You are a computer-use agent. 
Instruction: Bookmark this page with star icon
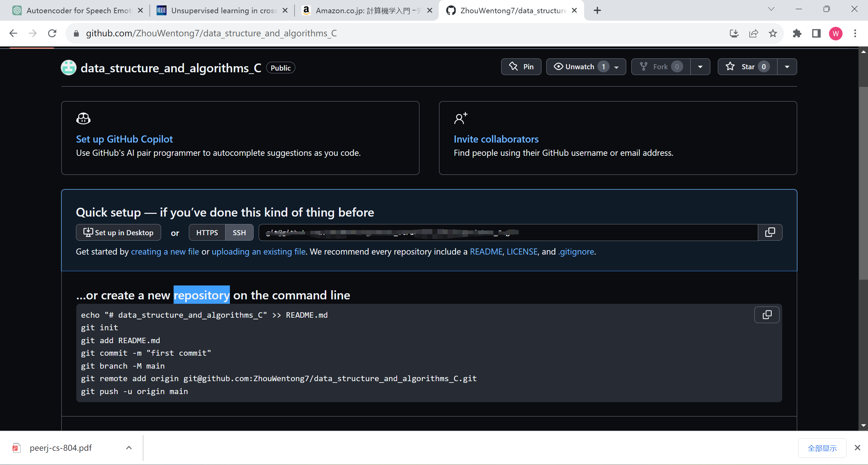click(x=773, y=33)
